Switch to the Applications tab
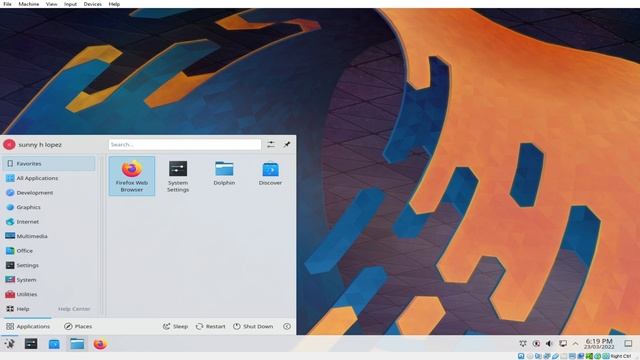640x360 pixels. point(28,326)
